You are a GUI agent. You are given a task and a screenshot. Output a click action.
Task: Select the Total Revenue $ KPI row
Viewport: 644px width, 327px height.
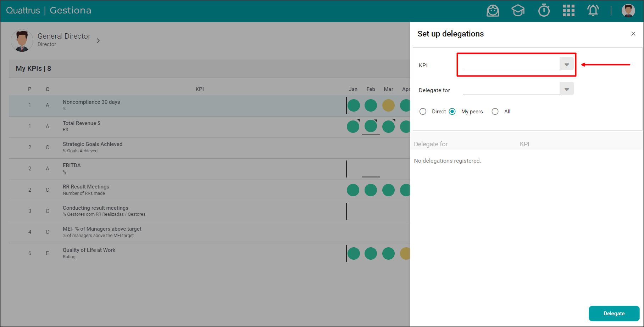coord(82,126)
